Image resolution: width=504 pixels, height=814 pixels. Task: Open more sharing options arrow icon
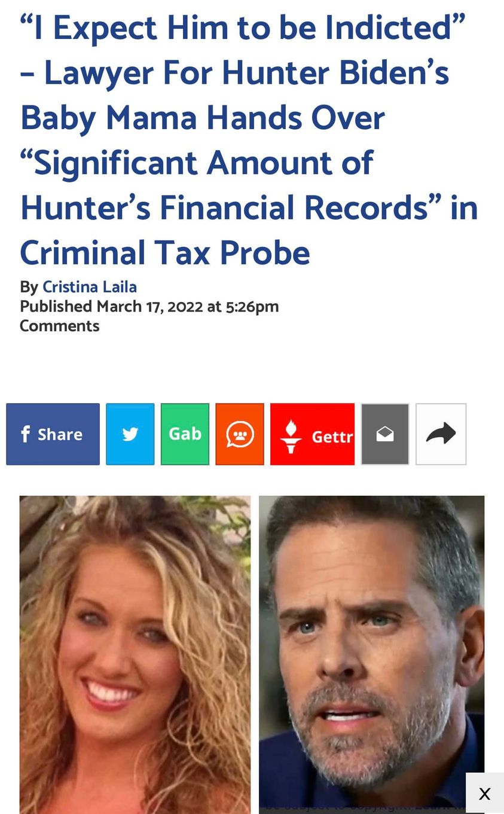pos(441,434)
